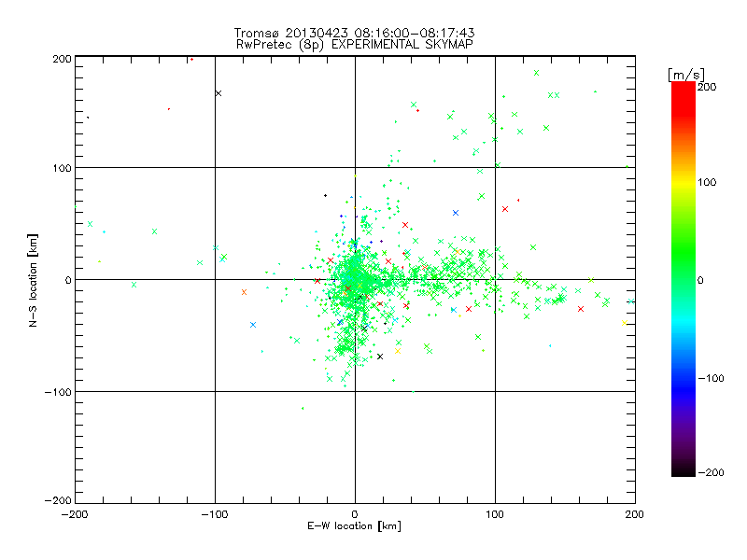Click the lone green dot below the -100 km gridline
The height and width of the screenshot is (560, 747).
click(x=303, y=408)
